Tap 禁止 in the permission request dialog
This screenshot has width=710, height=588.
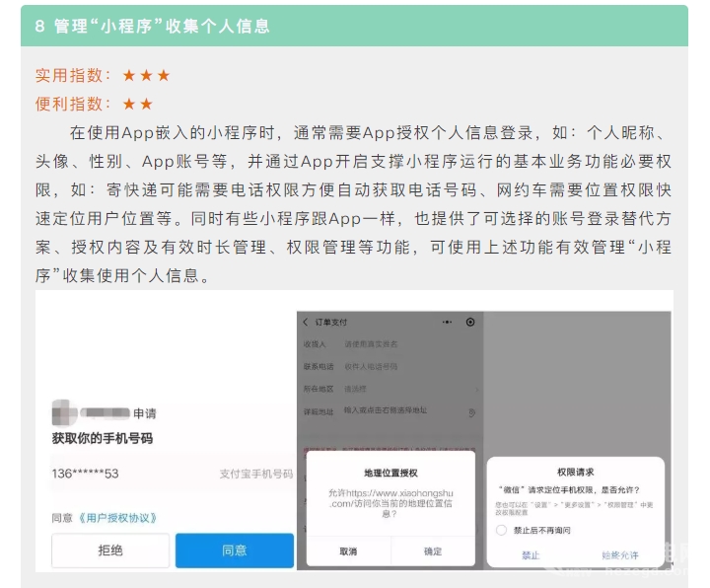pos(531,554)
